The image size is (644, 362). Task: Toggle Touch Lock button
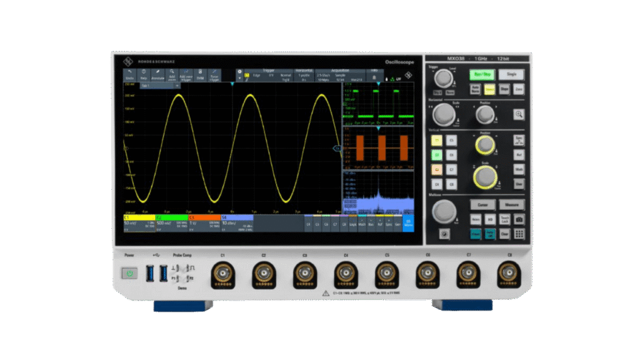pos(504,219)
